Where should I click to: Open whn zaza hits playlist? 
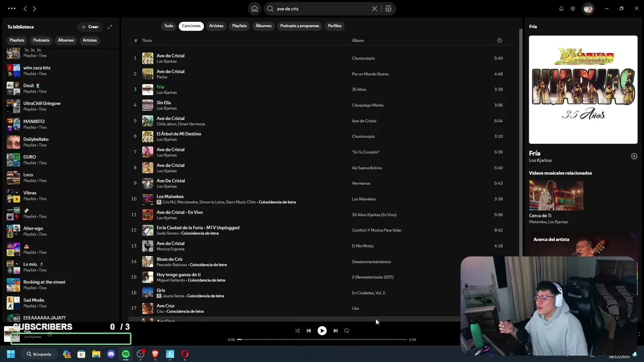60,70
